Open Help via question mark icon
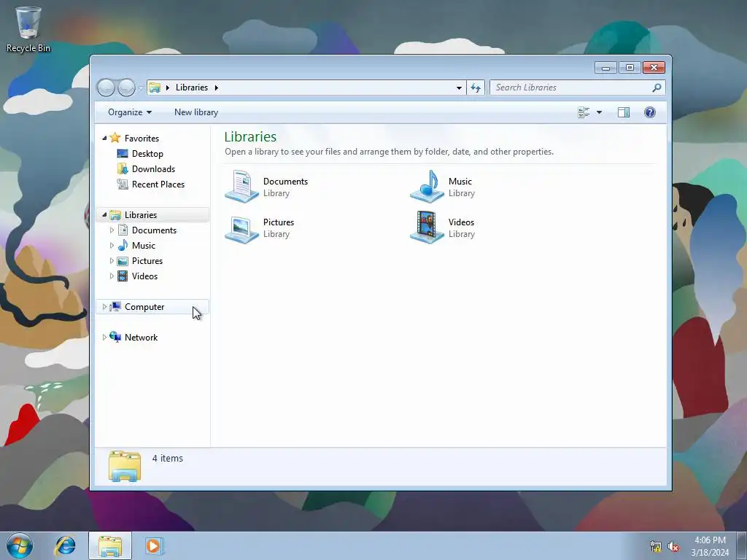This screenshot has width=747, height=560. 650,112
